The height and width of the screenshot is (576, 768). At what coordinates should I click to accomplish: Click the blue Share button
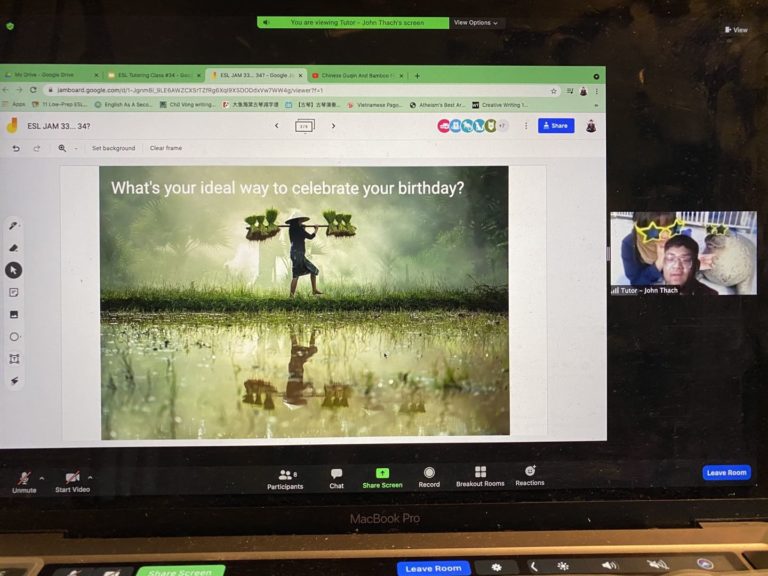coord(556,126)
